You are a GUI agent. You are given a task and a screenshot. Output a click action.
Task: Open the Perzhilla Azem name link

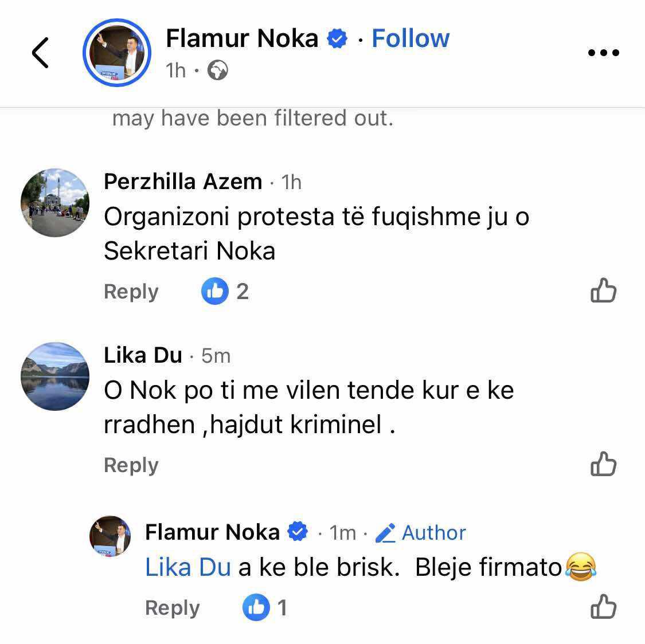click(x=183, y=182)
